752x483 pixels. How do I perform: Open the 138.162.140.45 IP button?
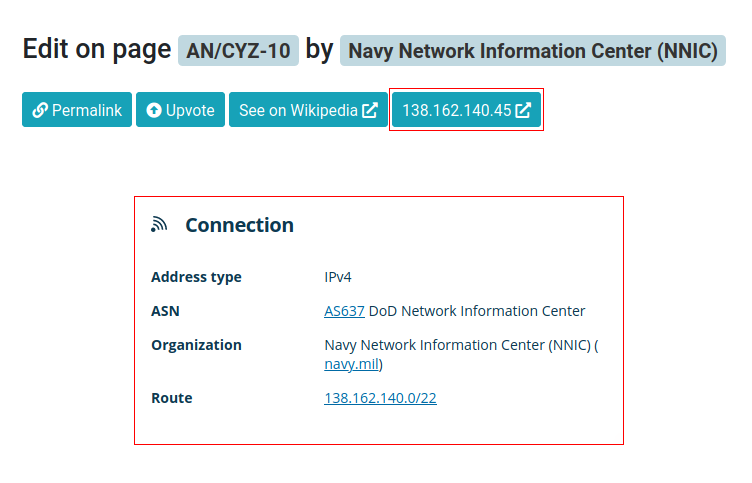(x=466, y=110)
